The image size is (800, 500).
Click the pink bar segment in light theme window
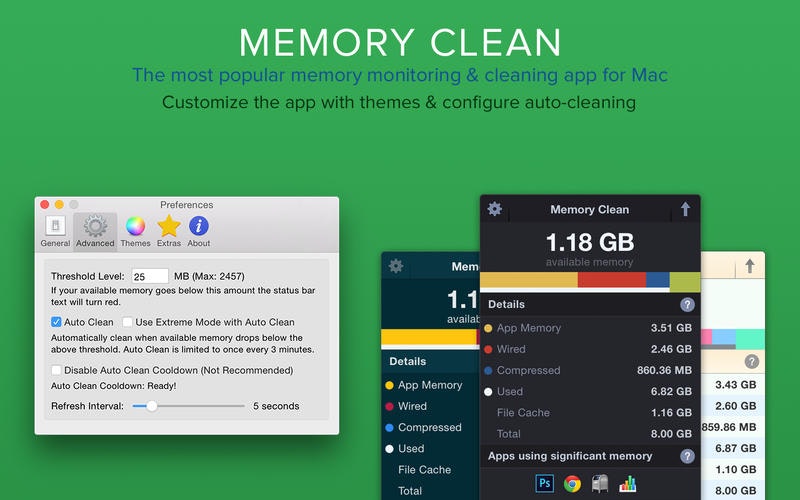706,337
